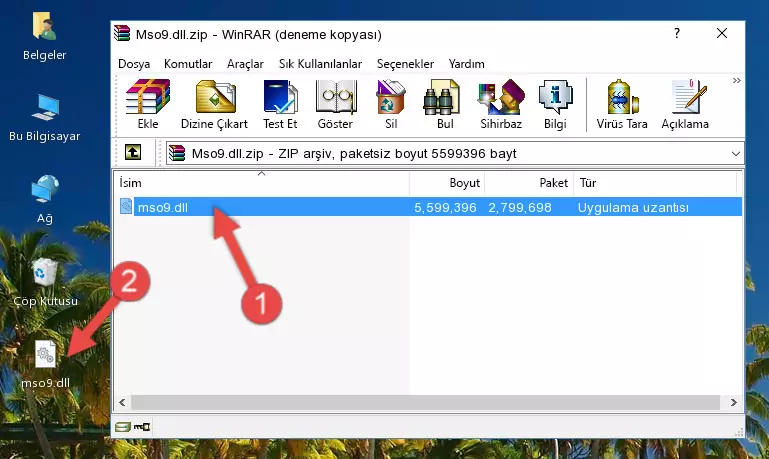Image resolution: width=769 pixels, height=459 pixels.
Task: Open the Dosya menu
Action: coord(134,64)
